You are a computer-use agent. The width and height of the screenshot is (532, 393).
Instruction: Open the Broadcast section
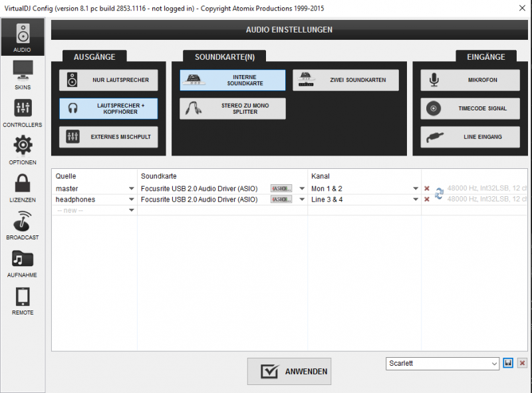pyautogui.click(x=23, y=225)
